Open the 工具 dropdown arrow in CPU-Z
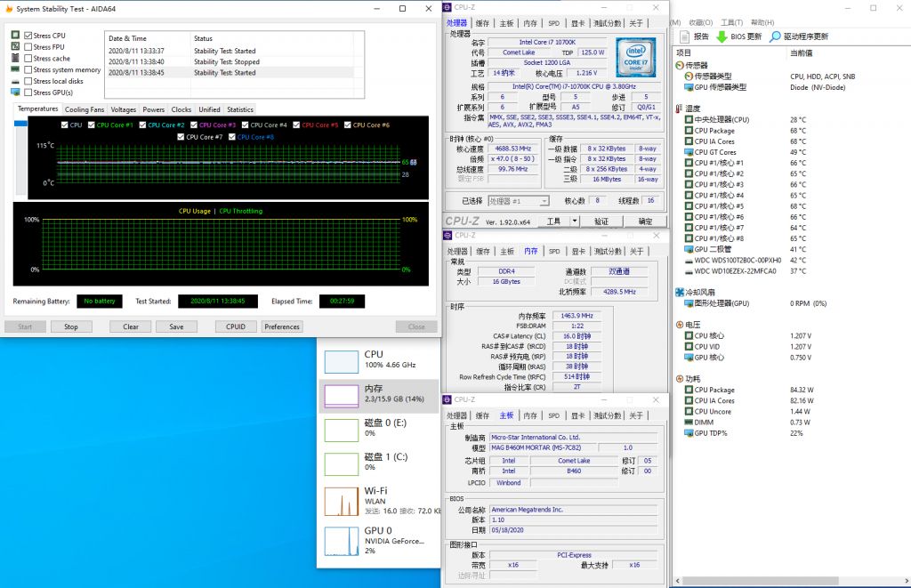Screen dimensions: 911x588 click(575, 221)
